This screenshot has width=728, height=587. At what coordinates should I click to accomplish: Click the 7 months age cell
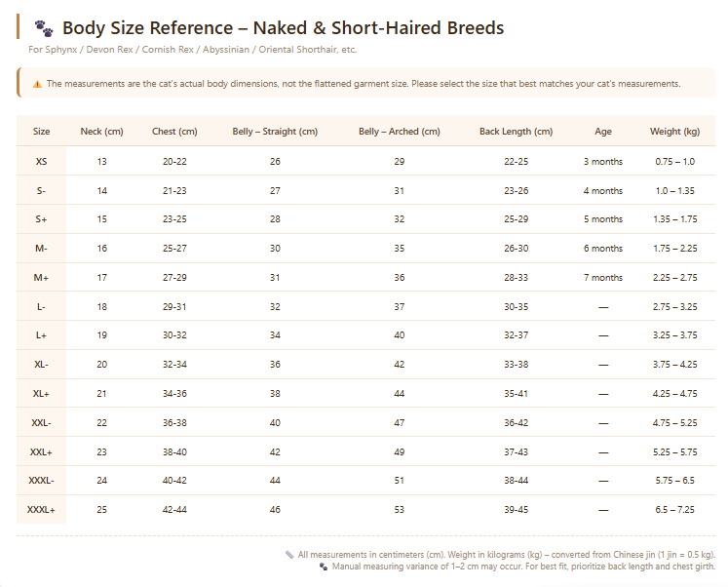click(603, 277)
